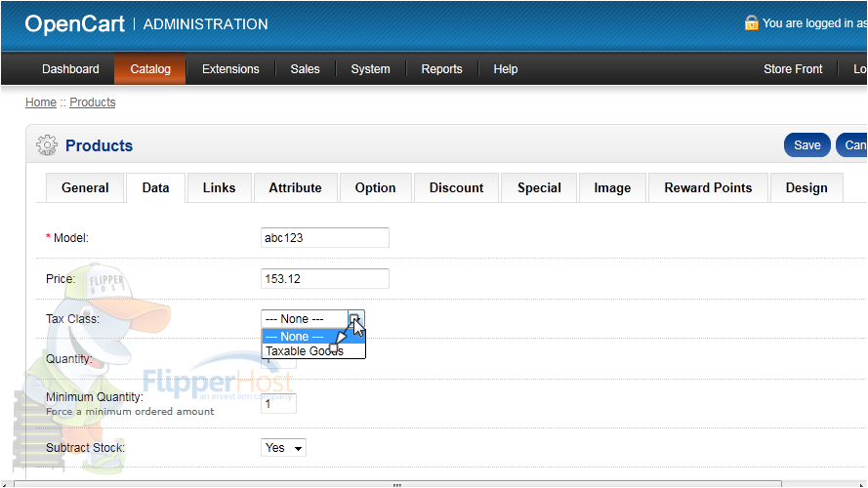Viewport: 868px width, 488px height.
Task: Go to Store Front link
Action: pyautogui.click(x=793, y=69)
